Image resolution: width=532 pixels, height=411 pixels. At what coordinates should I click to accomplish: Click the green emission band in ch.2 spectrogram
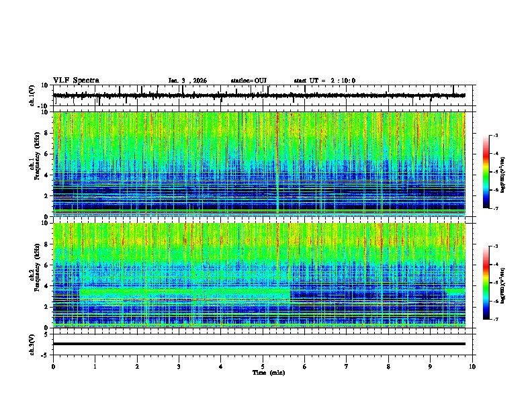pyautogui.click(x=185, y=293)
